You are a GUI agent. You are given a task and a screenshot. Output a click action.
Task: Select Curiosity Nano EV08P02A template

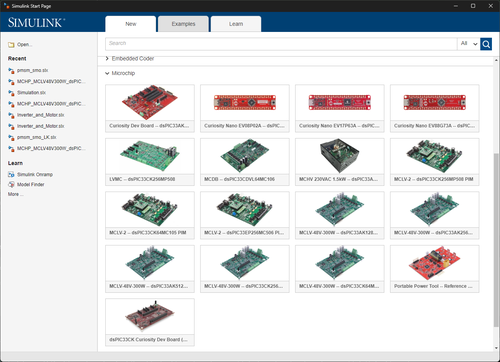(245, 108)
